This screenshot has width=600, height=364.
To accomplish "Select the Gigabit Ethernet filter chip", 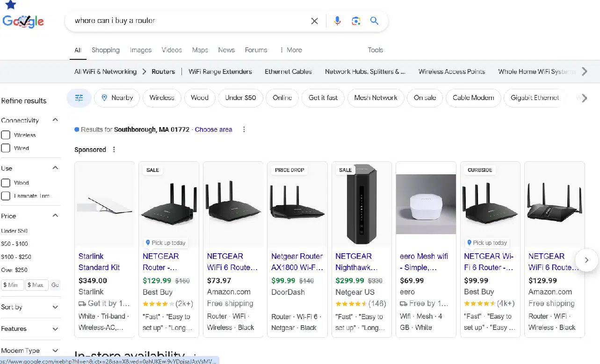I will [x=535, y=98].
